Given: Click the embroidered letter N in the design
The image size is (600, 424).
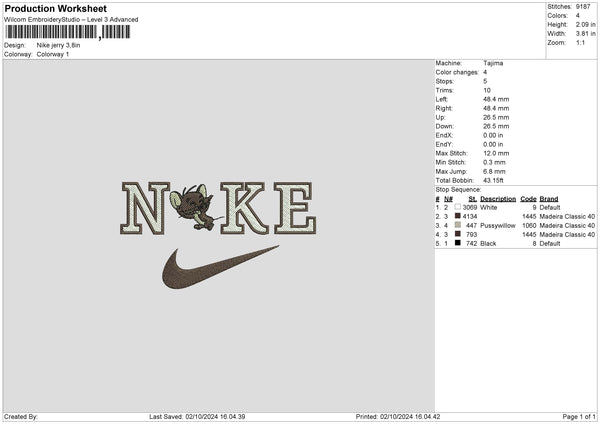Looking at the screenshot, I should tap(145, 208).
